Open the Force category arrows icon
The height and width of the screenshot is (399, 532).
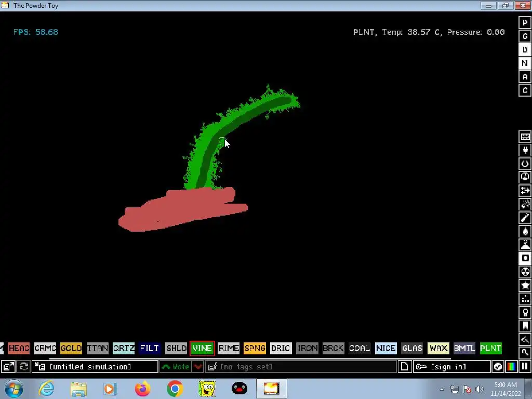coord(525,191)
